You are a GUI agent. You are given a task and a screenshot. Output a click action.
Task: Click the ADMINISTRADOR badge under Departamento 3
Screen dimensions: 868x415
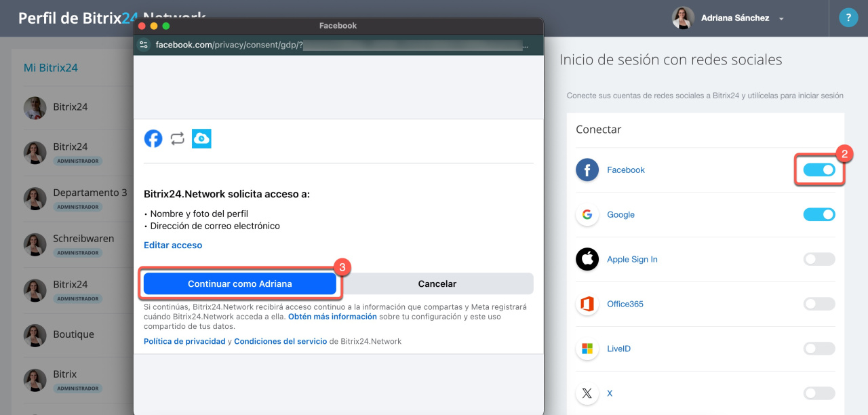point(78,207)
